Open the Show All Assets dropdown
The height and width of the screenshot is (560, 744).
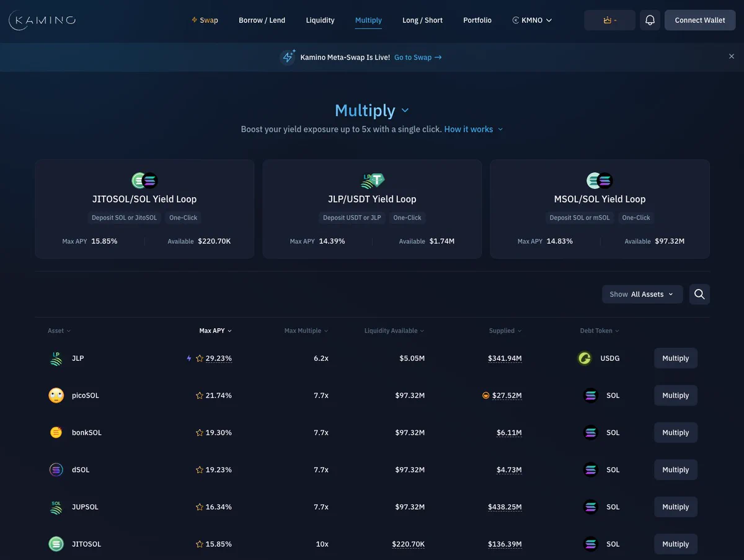[642, 294]
